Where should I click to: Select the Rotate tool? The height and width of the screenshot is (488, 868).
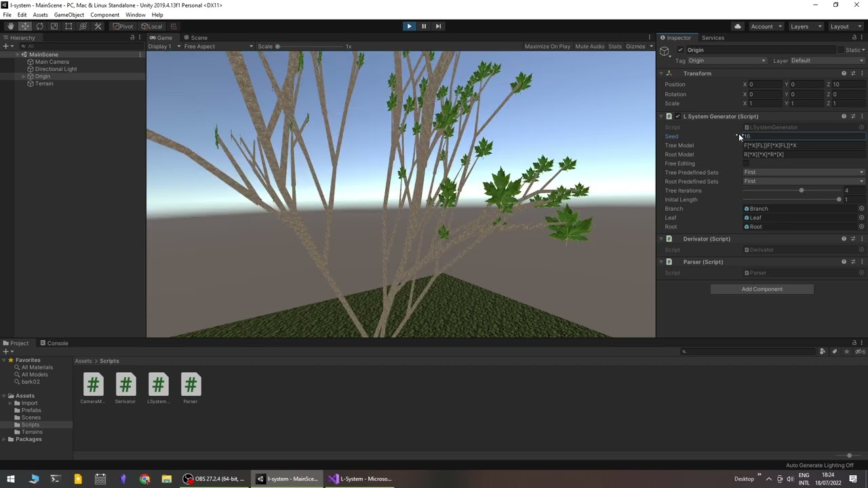coord(39,26)
